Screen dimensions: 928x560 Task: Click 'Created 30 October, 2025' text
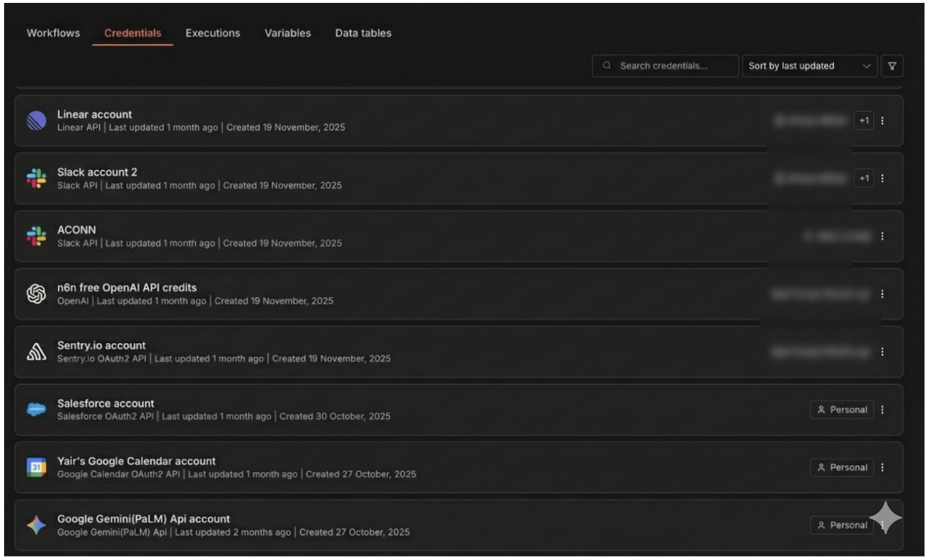pyautogui.click(x=335, y=416)
